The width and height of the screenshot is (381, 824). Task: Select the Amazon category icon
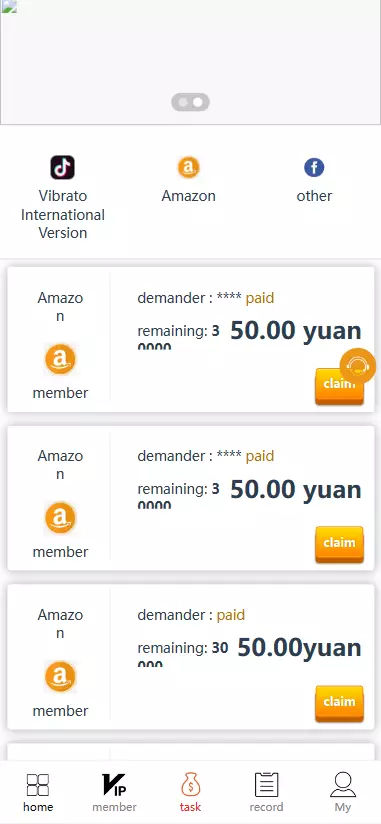188,168
